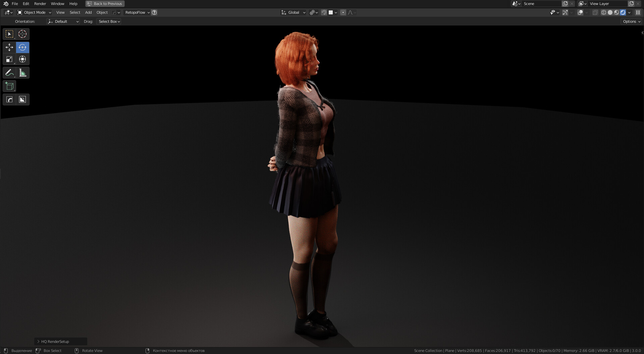Select the Box Select tool
The width and height of the screenshot is (644, 354).
(9, 34)
